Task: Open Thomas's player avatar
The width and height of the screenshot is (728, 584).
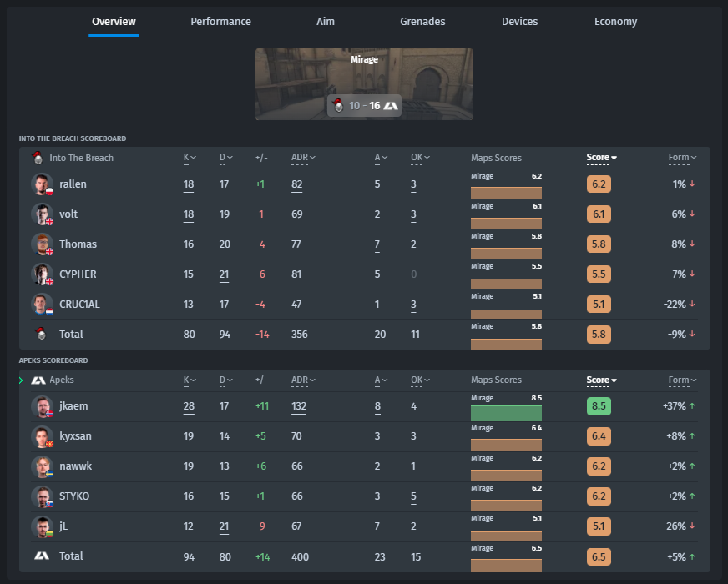Action: [43, 244]
